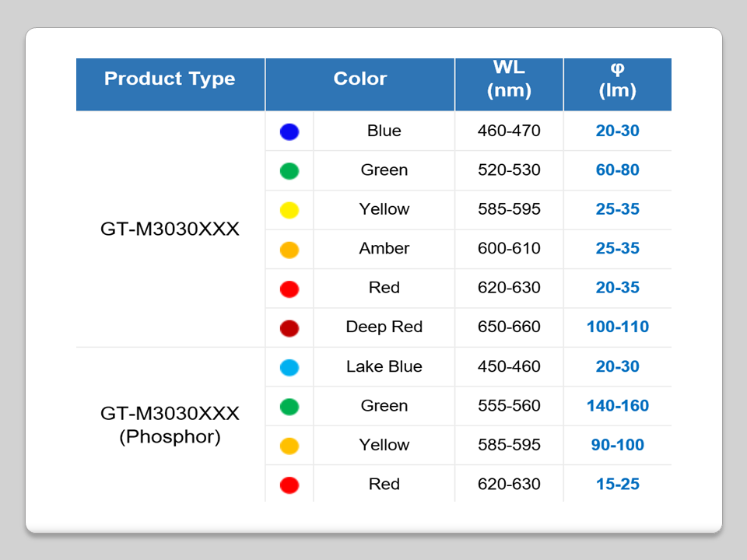
Task: Click the 460-470 wavelength cell
Action: 509,131
